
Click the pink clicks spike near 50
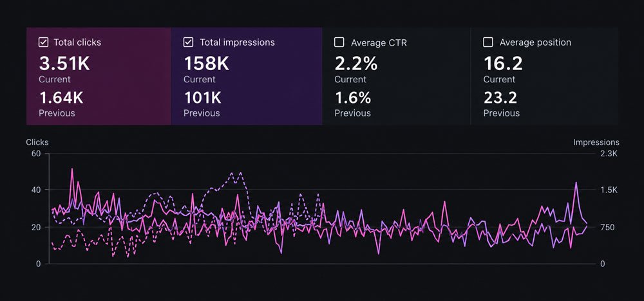pos(72,169)
